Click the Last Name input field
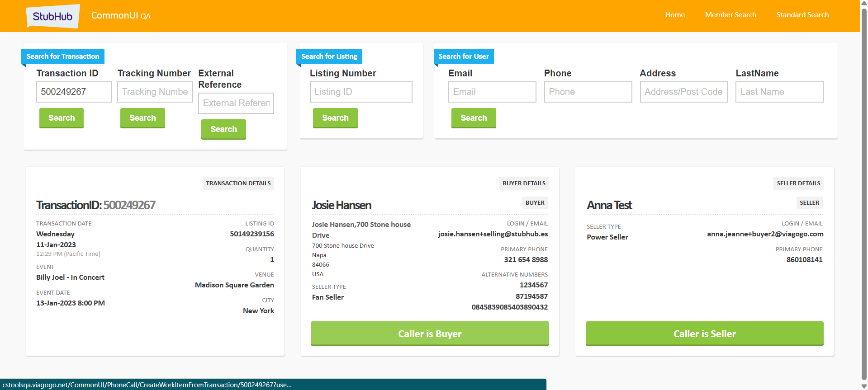 pos(779,92)
